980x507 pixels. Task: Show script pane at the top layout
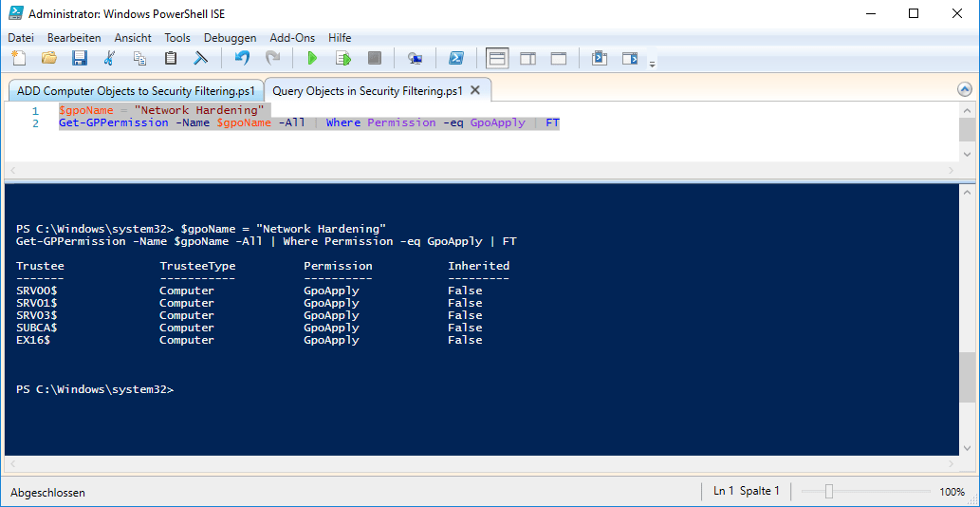pyautogui.click(x=498, y=59)
